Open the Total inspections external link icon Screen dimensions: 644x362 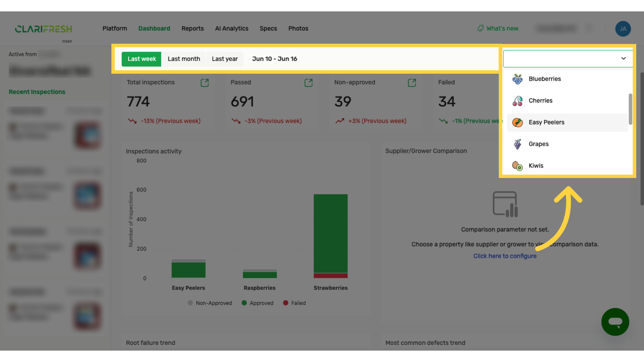pyautogui.click(x=205, y=83)
